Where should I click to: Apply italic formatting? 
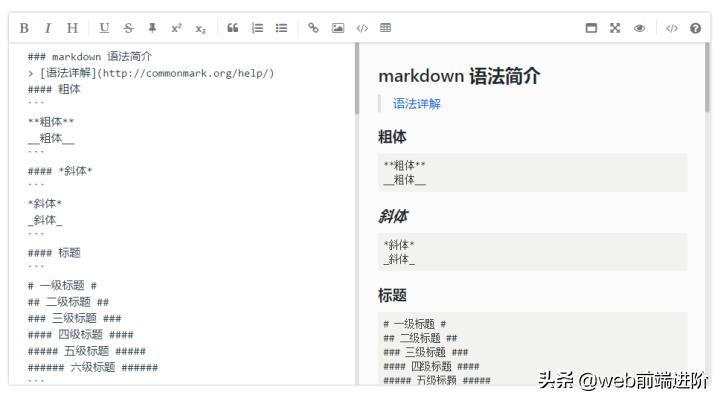click(47, 28)
